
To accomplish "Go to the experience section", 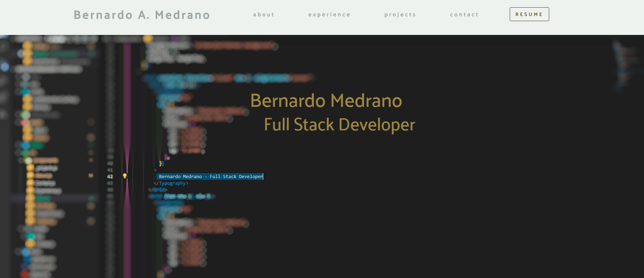I will click(x=329, y=15).
